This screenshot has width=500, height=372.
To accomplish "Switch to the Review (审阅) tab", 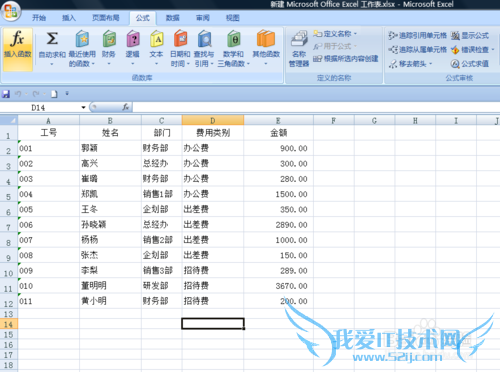I will (x=203, y=18).
